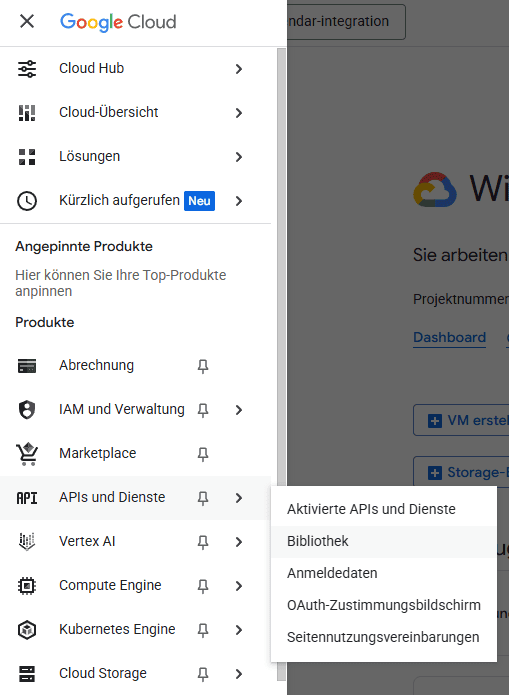Viewport: 509px width, 695px height.
Task: Expand Compute Engine submenu arrow
Action: [x=239, y=586]
